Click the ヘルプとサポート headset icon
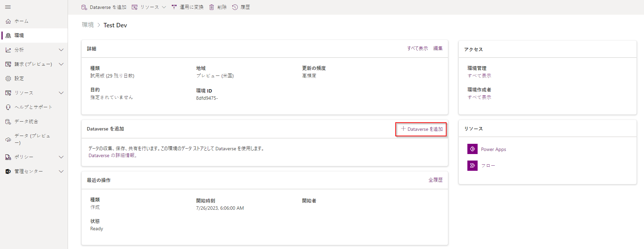644x249 pixels. pos(8,107)
